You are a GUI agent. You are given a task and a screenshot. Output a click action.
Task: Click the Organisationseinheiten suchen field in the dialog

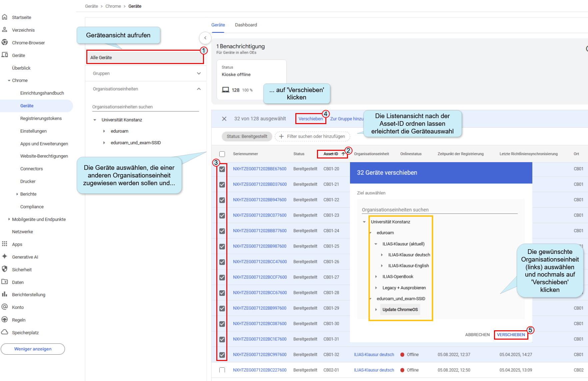pyautogui.click(x=440, y=210)
